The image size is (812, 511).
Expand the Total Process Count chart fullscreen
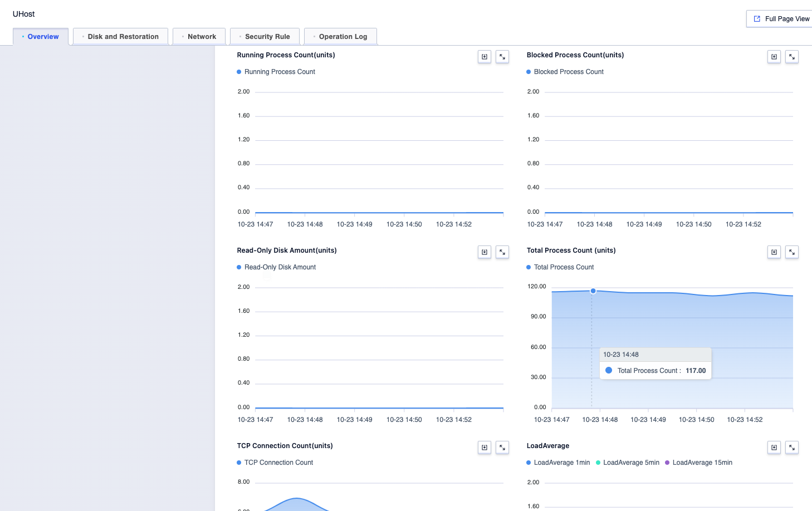(x=792, y=252)
